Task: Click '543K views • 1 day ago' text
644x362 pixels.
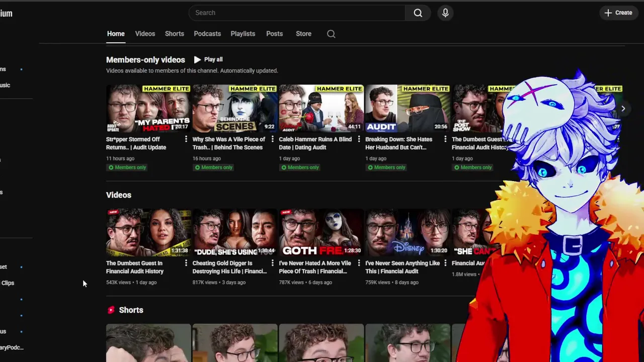Action: 131,283
